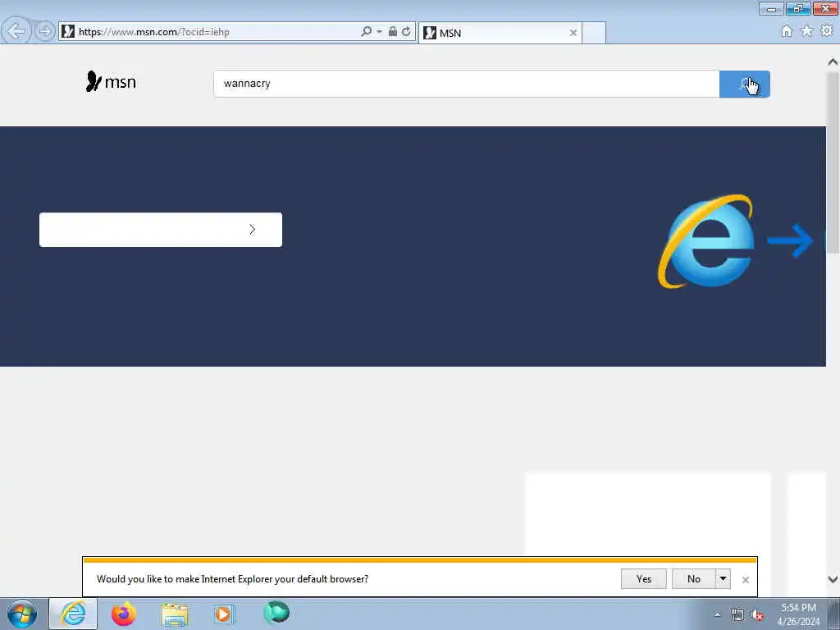
Task: Go back using the browser Back arrow
Action: click(x=16, y=31)
